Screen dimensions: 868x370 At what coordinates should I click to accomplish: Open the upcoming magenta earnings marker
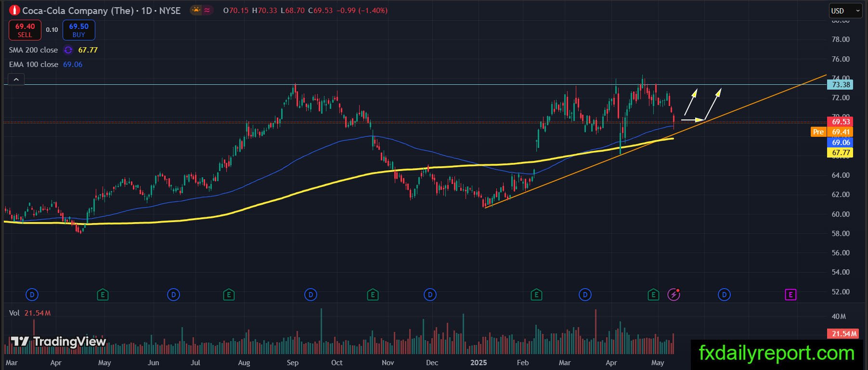coord(790,294)
